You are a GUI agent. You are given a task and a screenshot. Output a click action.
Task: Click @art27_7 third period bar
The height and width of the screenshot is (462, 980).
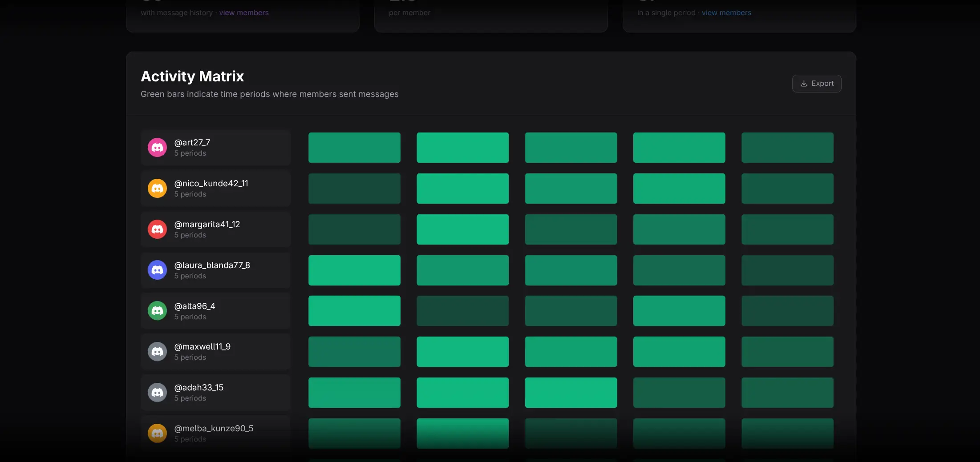571,148
